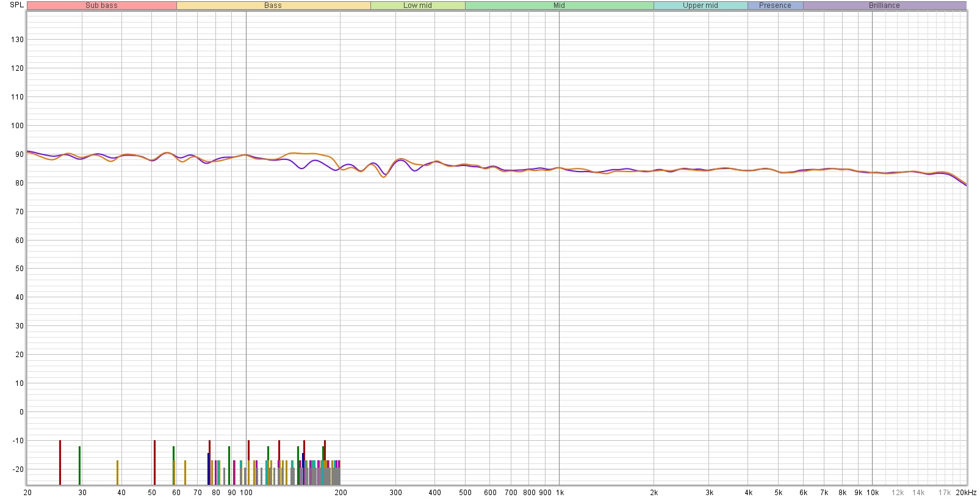Screen dimensions: 980x500
Task: Click the 20kHz label on the frequency axis
Action: pyautogui.click(x=966, y=493)
